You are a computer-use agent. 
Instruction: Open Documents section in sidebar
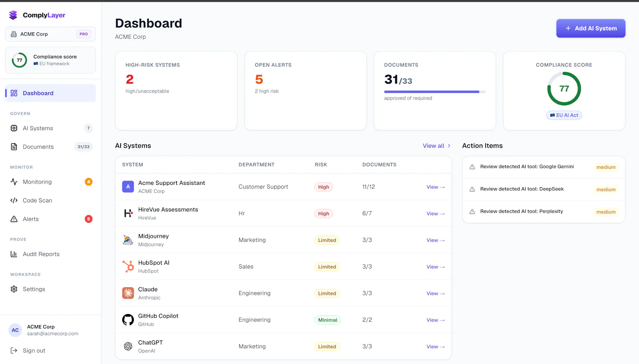pos(50,147)
